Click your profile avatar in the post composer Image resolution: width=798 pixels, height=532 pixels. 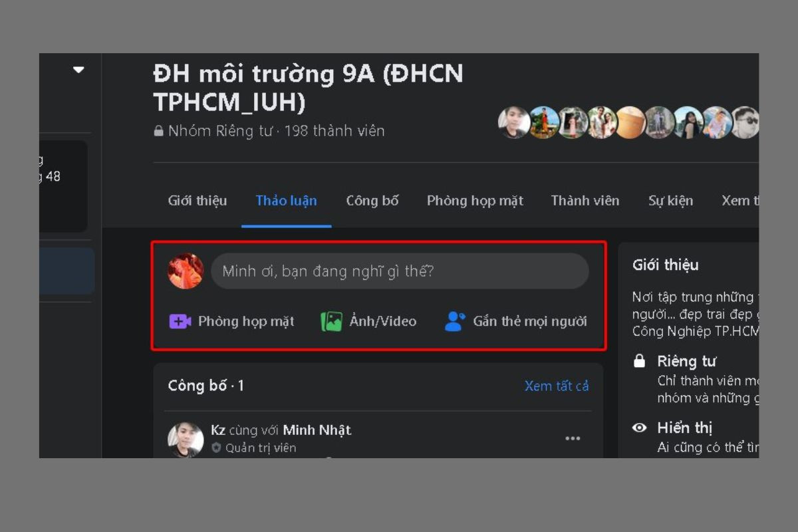[x=186, y=271]
